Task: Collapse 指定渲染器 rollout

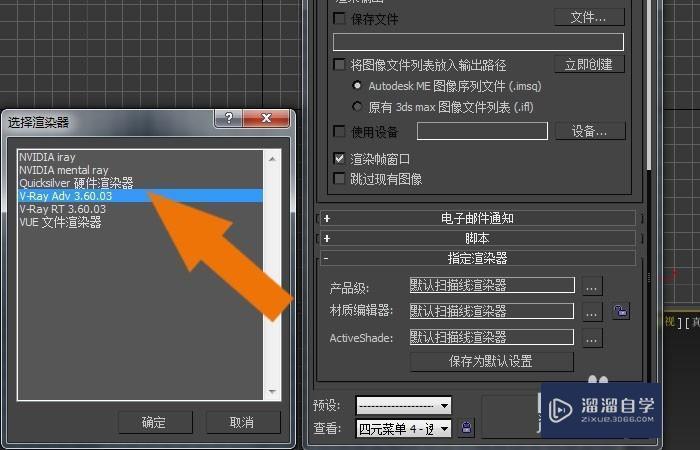Action: coord(478,258)
